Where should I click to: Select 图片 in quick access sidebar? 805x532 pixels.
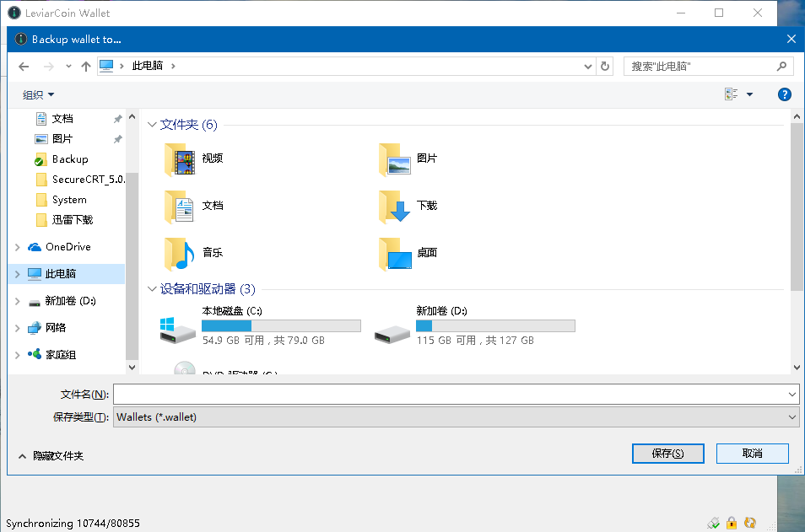(x=62, y=139)
